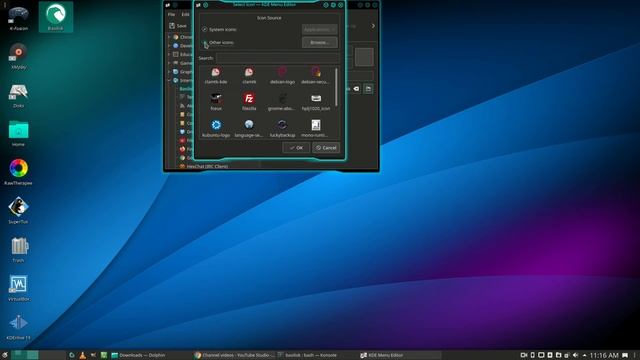The image size is (640, 360).
Task: Select the HexChat (IRC Client) tree entry
Action: 204,167
